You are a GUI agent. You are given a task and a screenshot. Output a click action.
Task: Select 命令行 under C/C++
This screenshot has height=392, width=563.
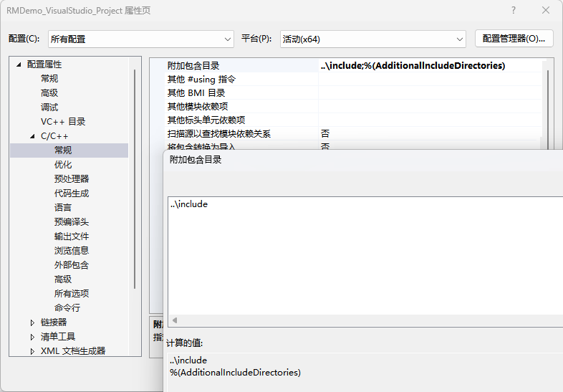(x=67, y=308)
